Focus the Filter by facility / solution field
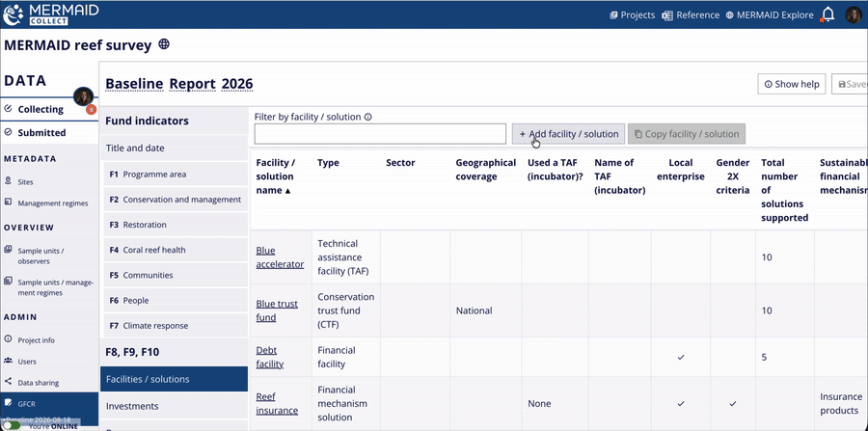Image resolution: width=868 pixels, height=431 pixels. (x=380, y=134)
